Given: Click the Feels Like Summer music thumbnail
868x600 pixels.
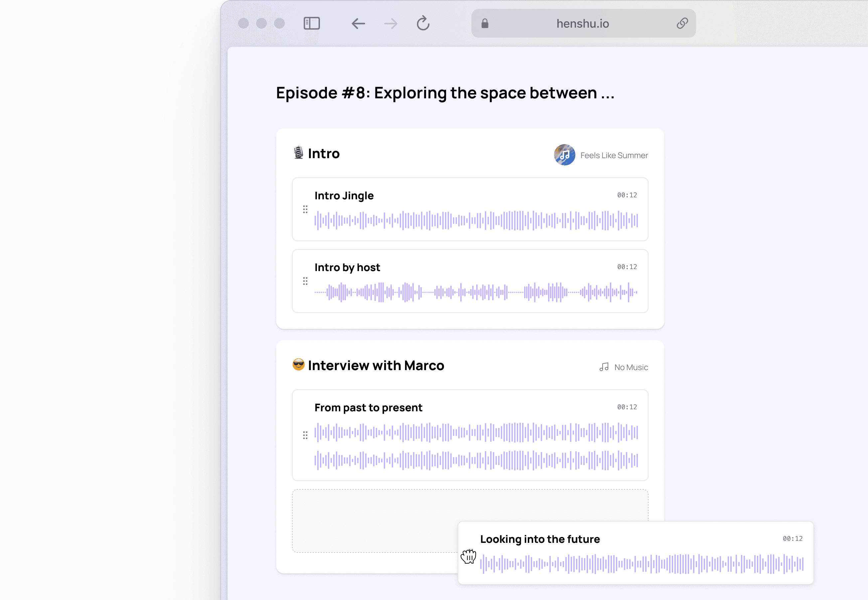Looking at the screenshot, I should pyautogui.click(x=564, y=155).
